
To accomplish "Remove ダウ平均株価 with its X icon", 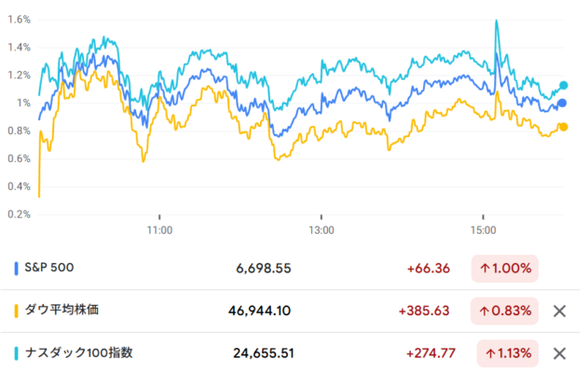I will tap(559, 311).
